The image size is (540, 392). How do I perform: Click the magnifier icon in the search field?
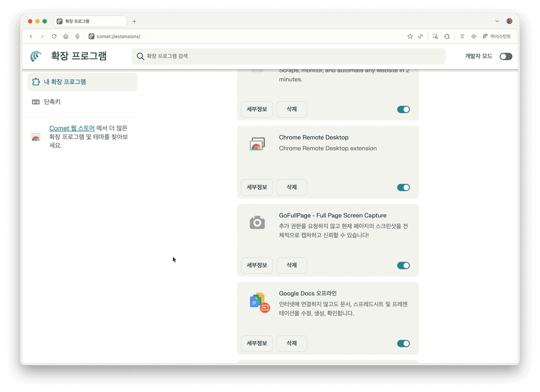pyautogui.click(x=140, y=56)
